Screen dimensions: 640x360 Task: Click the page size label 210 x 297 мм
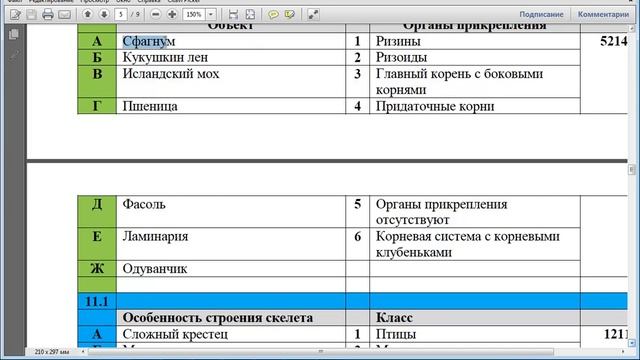click(52, 351)
